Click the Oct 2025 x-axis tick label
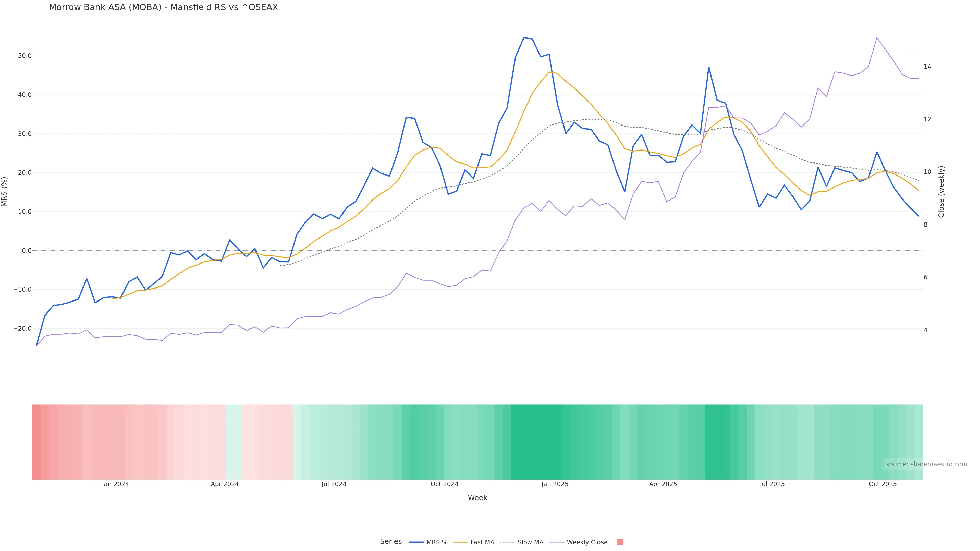 [x=883, y=484]
